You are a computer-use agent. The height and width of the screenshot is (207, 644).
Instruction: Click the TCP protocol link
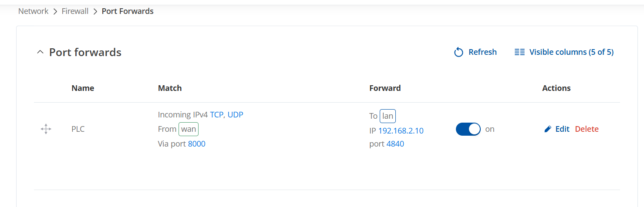click(217, 115)
